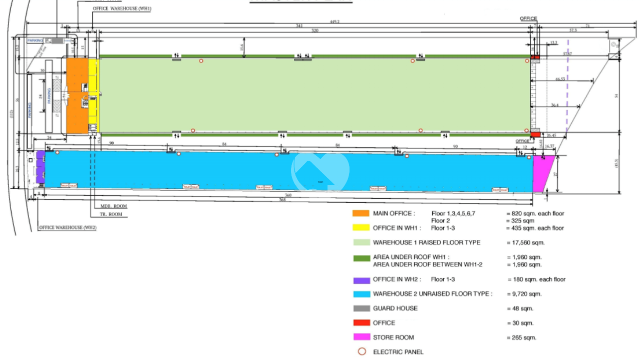Click the red office box below Warehouse 1
Screen dimensions: 641x364
535,134
